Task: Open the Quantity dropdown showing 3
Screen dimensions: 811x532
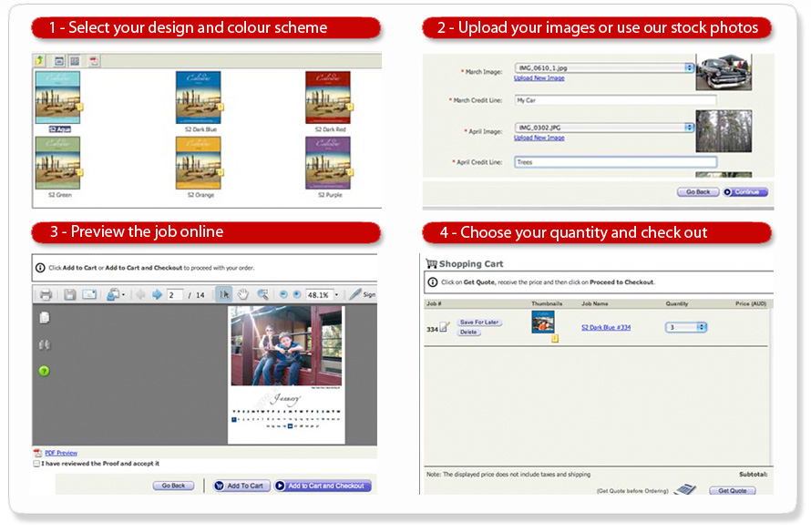Action: click(686, 327)
